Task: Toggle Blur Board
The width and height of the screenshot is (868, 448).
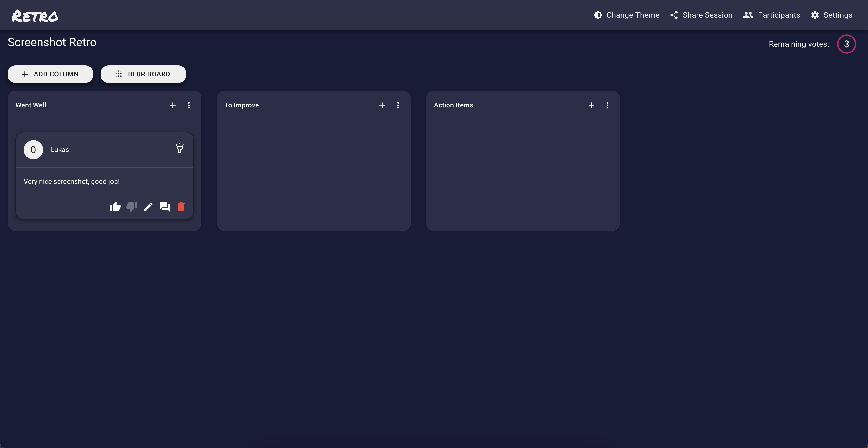Action: 143,74
